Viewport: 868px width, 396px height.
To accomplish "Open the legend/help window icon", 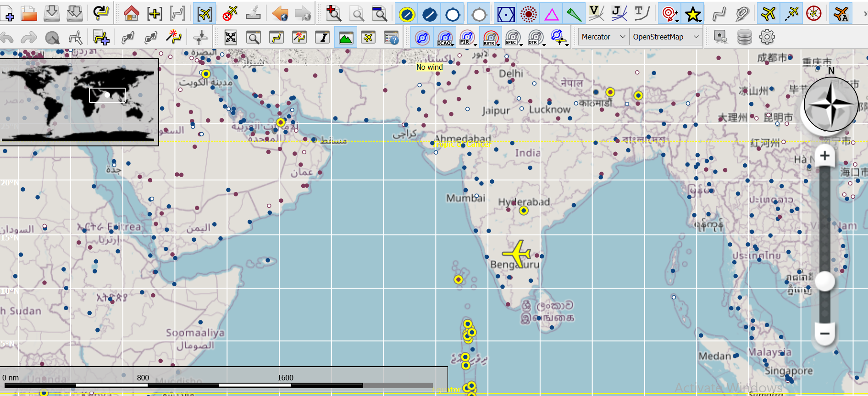I will pyautogui.click(x=391, y=37).
